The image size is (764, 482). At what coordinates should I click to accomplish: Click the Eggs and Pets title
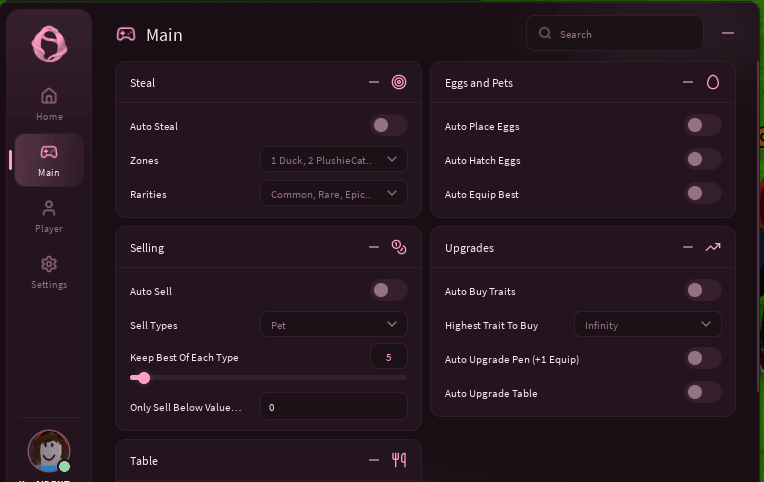[x=478, y=83]
